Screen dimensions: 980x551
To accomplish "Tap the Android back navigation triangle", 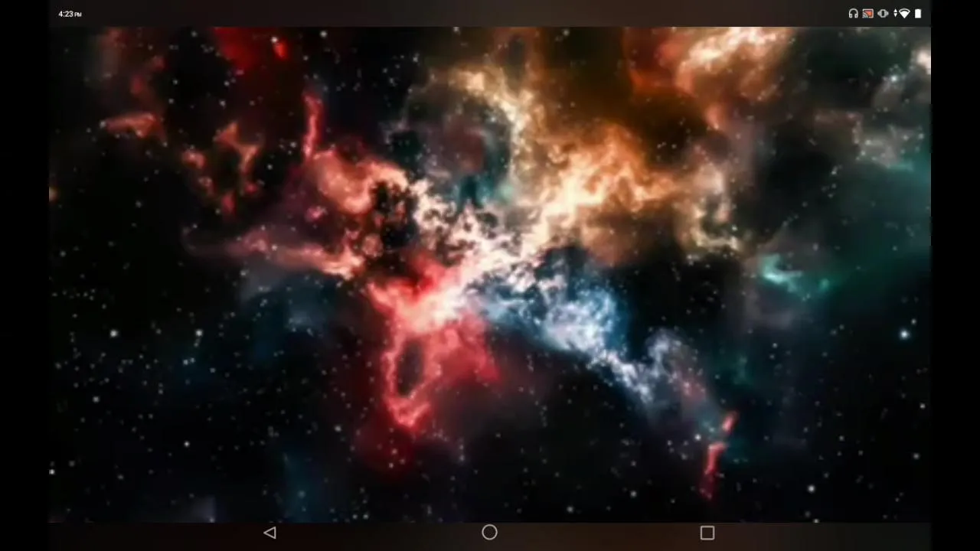I will click(x=269, y=533).
